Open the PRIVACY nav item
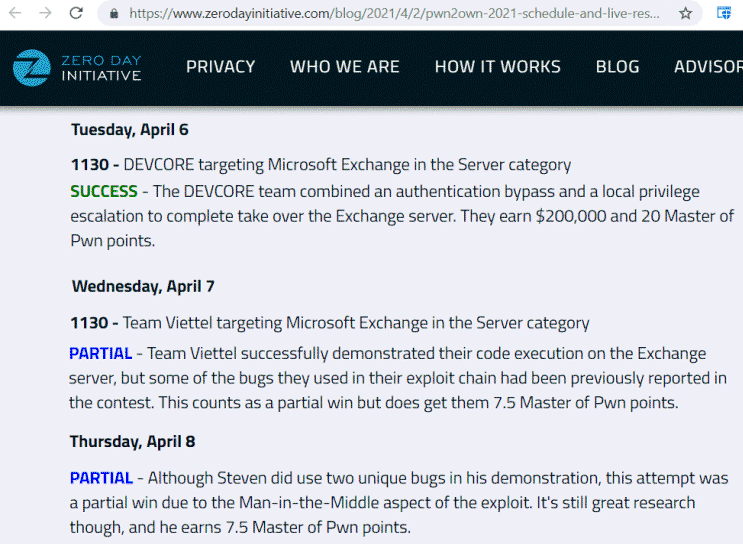Image resolution: width=743 pixels, height=544 pixels. coord(221,67)
